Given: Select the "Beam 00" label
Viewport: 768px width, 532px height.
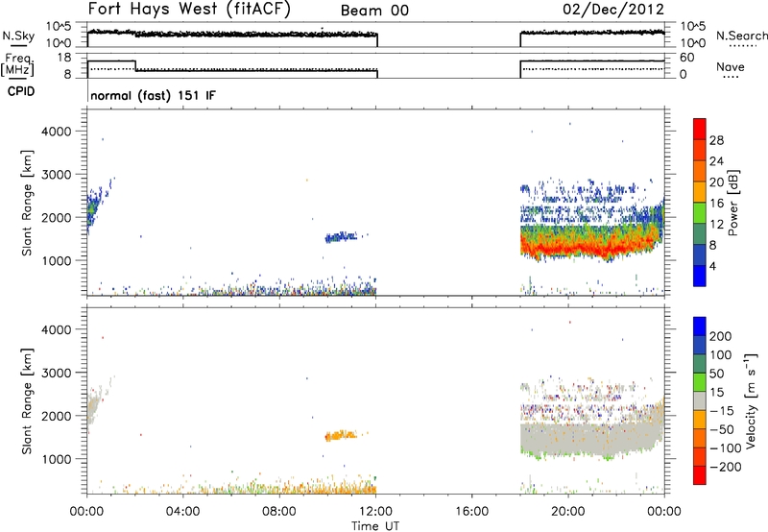Looking at the screenshot, I should pyautogui.click(x=374, y=11).
